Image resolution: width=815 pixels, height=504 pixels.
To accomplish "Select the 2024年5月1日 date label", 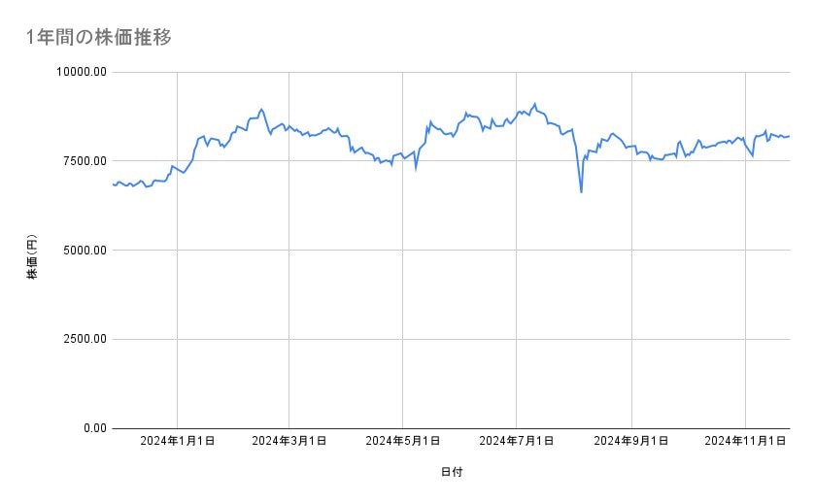I will click(402, 441).
